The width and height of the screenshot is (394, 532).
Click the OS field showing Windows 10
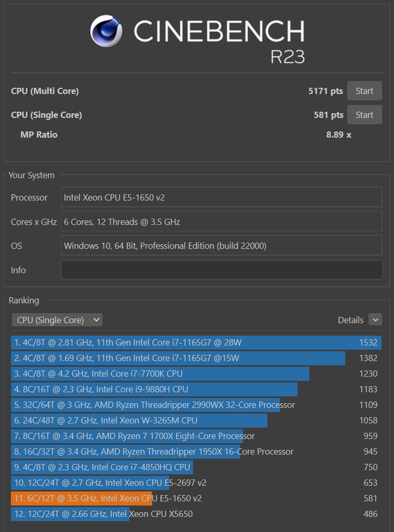click(x=222, y=246)
